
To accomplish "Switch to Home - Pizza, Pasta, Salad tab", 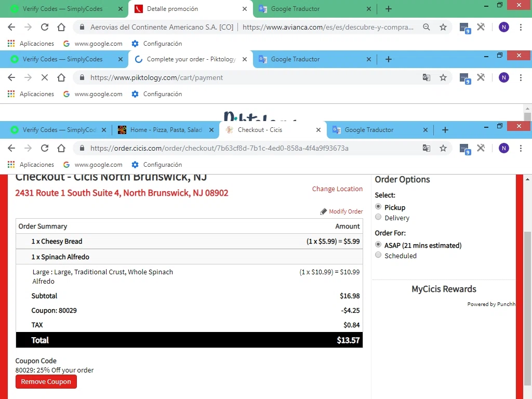I will click(x=166, y=130).
